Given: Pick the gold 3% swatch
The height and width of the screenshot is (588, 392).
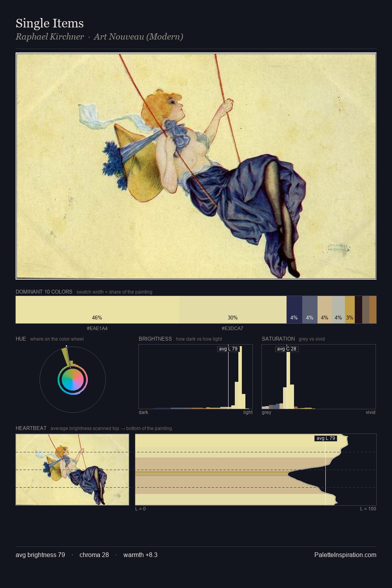Looking at the screenshot, I should [x=350, y=310].
